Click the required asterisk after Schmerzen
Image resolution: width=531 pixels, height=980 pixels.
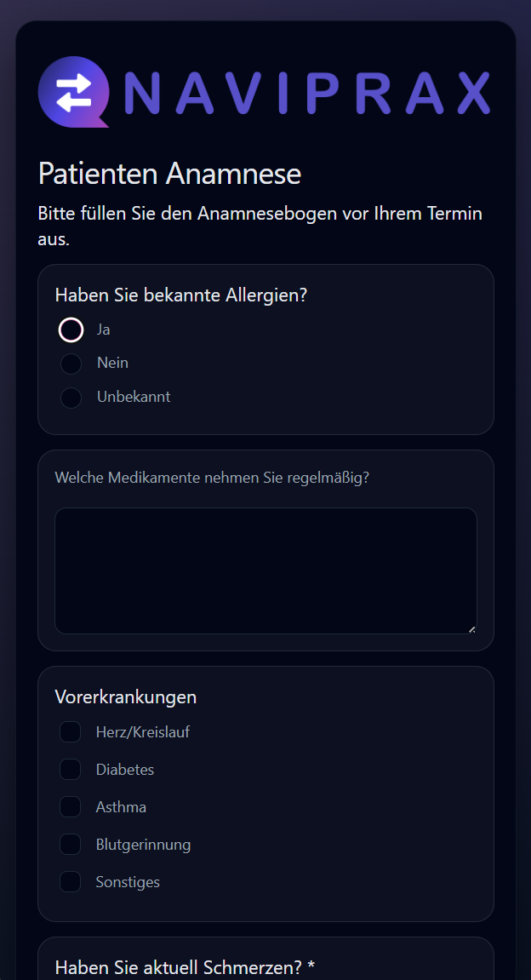coord(311,966)
